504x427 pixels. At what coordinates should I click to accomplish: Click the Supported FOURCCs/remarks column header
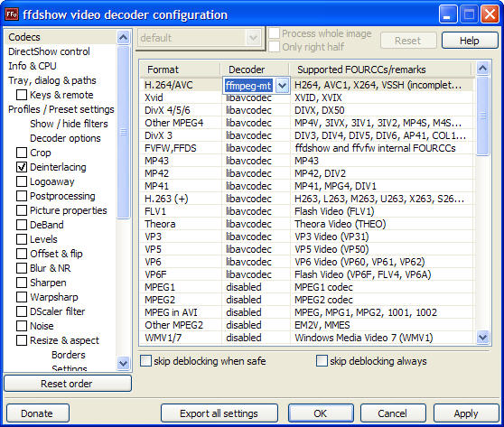click(x=380, y=70)
